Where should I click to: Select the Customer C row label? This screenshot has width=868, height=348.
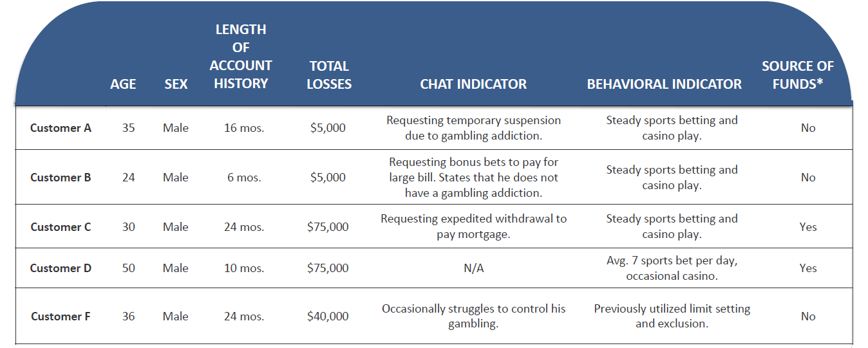pyautogui.click(x=61, y=227)
